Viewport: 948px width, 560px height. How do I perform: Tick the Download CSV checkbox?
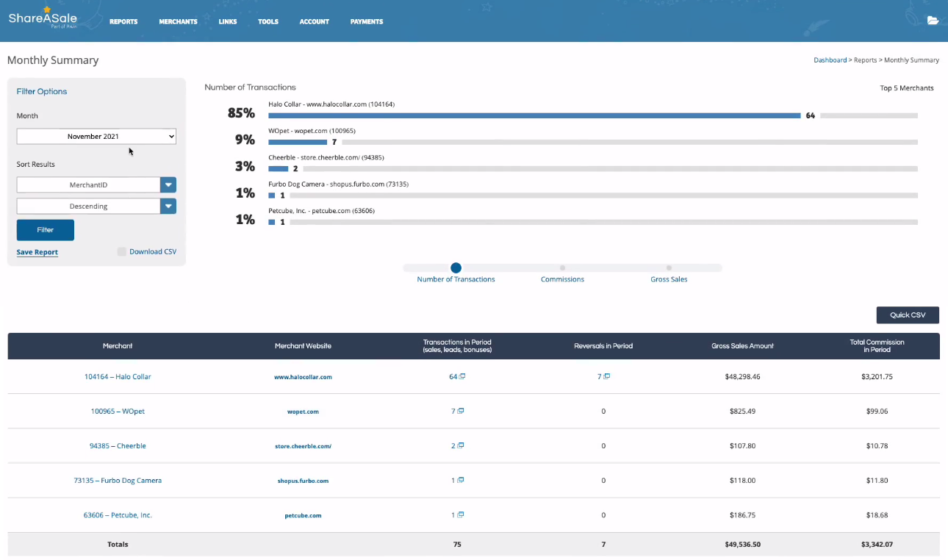pos(121,251)
